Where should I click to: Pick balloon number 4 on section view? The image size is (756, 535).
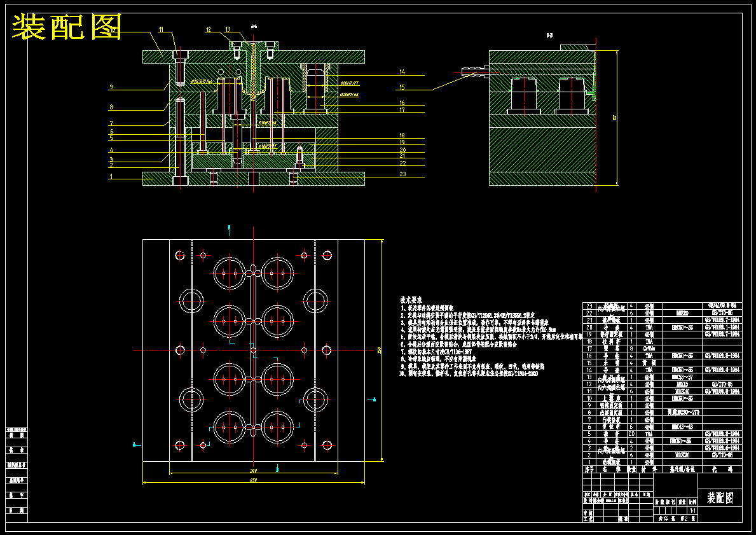111,151
